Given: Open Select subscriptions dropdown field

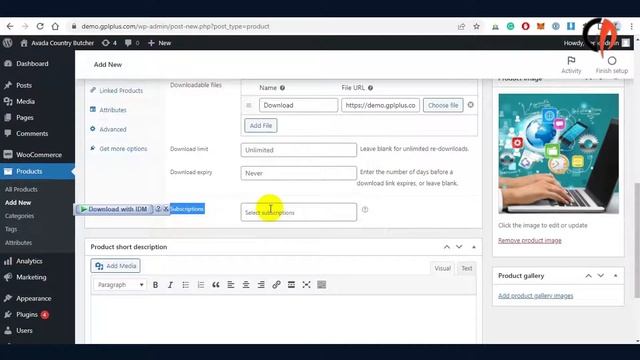Looking at the screenshot, I should tap(299, 212).
